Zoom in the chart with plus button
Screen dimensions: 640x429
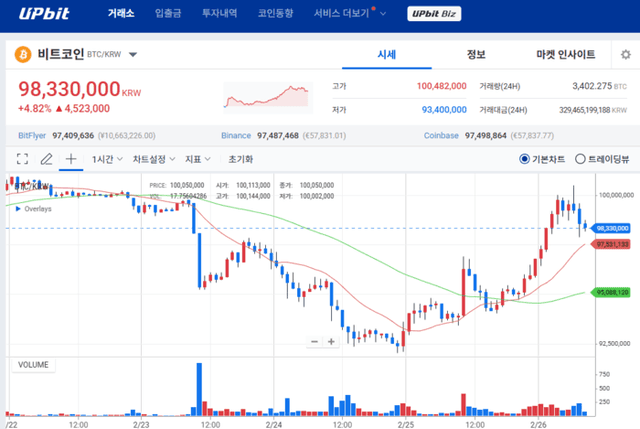pos(331,342)
